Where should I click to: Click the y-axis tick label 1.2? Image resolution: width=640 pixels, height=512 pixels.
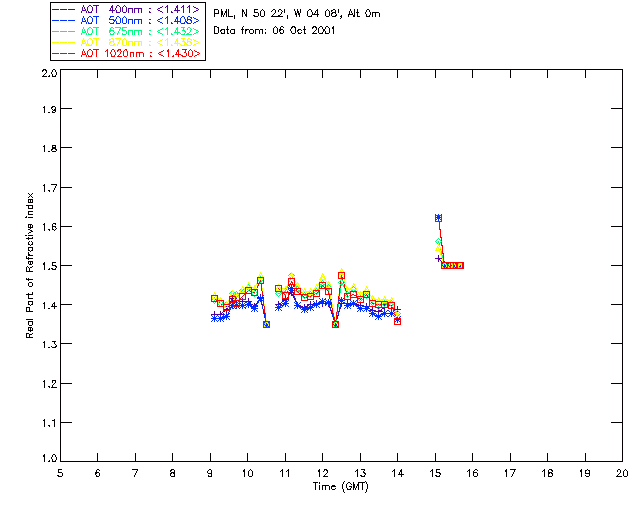tap(49, 384)
